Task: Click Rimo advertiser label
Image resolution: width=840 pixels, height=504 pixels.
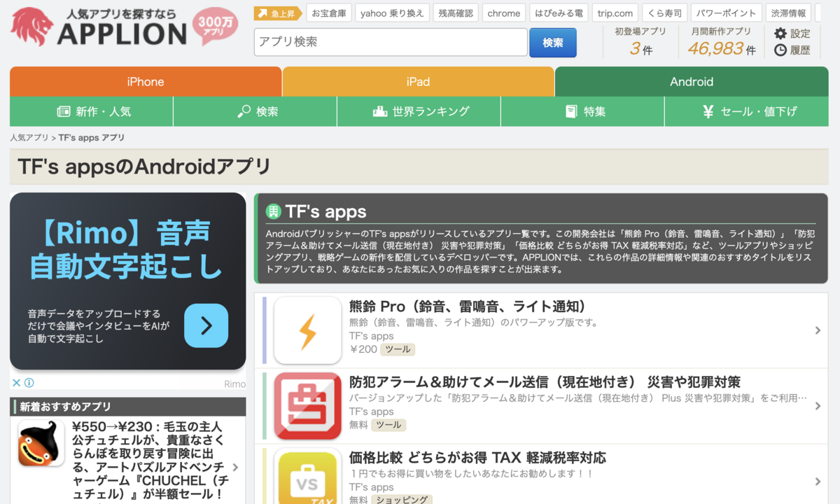Action: click(x=234, y=384)
